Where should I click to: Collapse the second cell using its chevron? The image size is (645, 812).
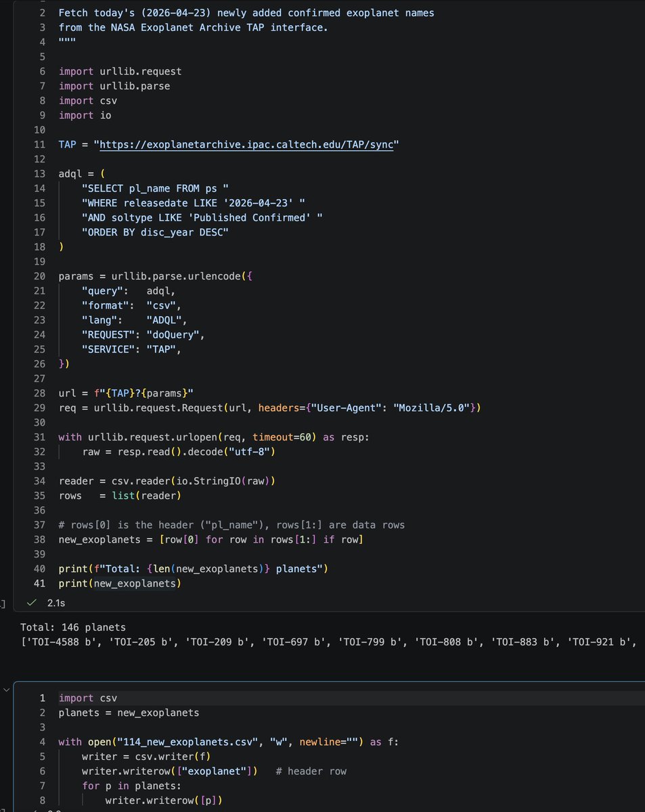click(x=7, y=690)
